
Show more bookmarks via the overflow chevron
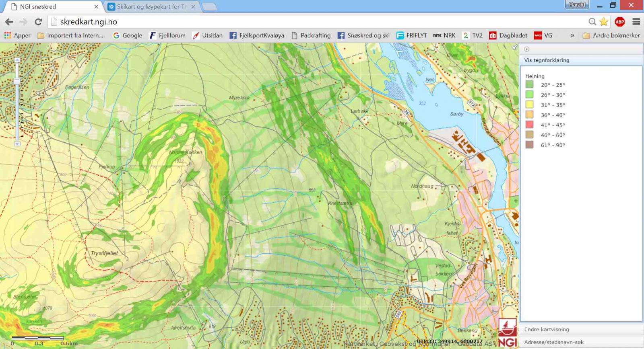(x=572, y=35)
